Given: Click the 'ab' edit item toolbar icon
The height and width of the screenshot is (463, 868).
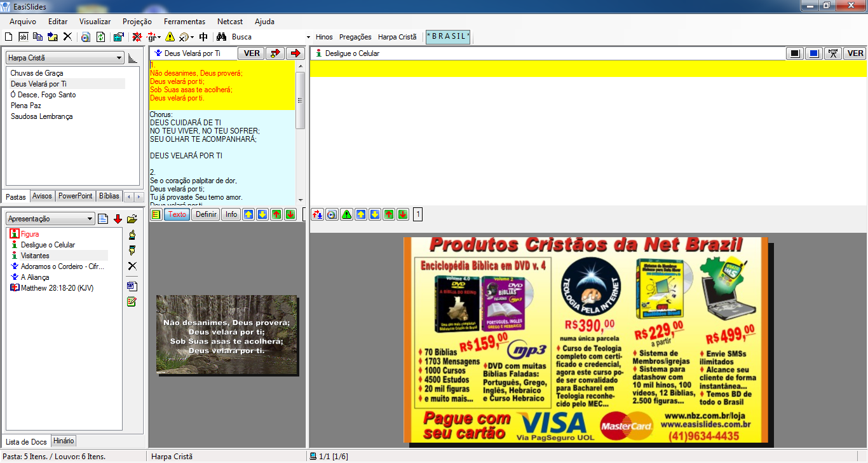Looking at the screenshot, I should tap(24, 37).
